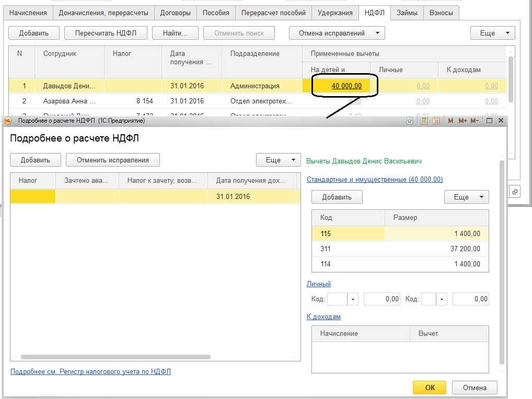Click the 40 000,00 child deductions link
This screenshot has height=399, width=532.
[x=346, y=86]
